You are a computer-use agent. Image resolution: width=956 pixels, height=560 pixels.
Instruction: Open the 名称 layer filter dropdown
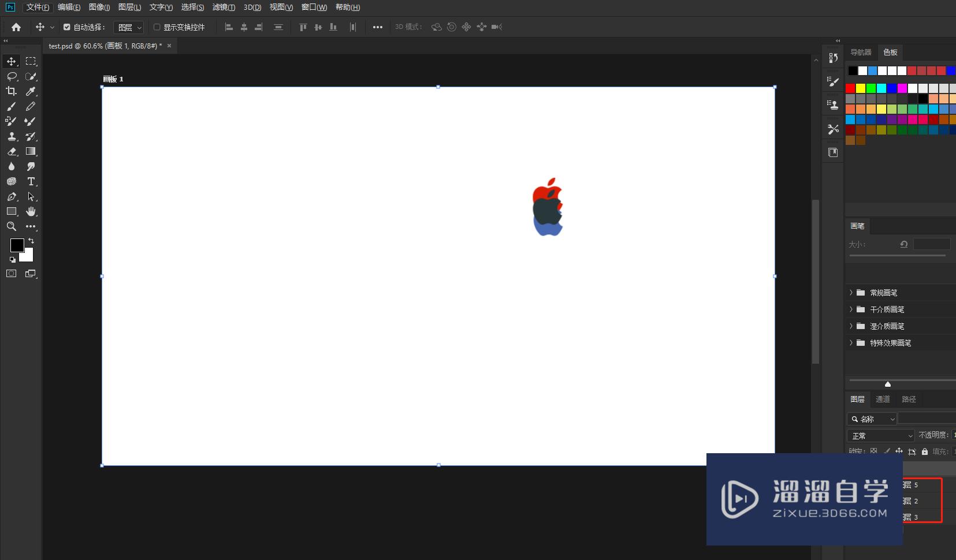(x=872, y=419)
